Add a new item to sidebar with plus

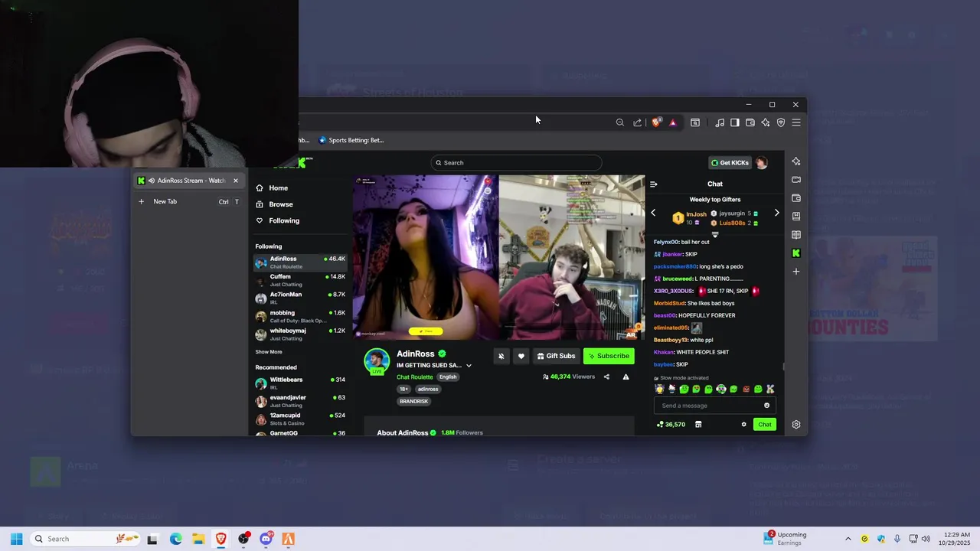point(796,272)
